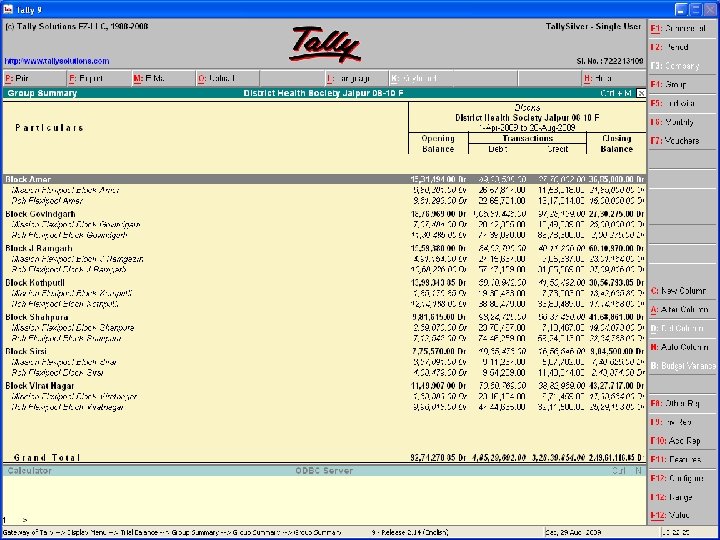Click the ODBC Server label

[x=324, y=471]
